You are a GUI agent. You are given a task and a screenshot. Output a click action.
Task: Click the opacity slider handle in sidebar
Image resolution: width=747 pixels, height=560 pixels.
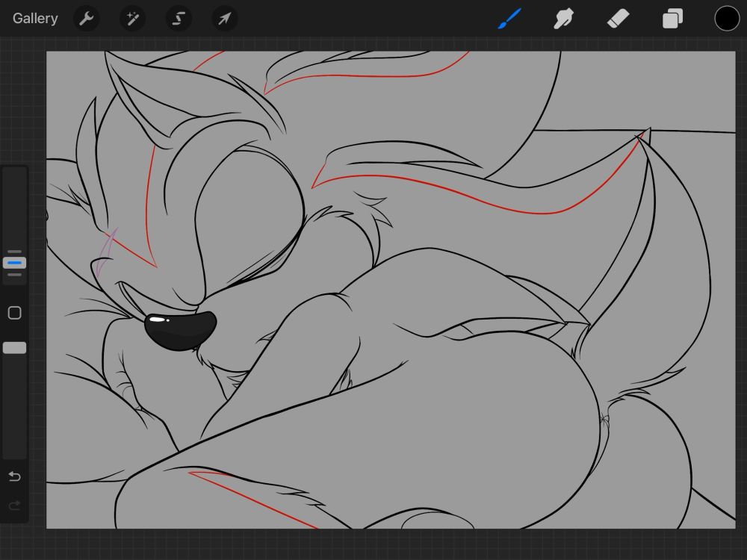[14, 348]
